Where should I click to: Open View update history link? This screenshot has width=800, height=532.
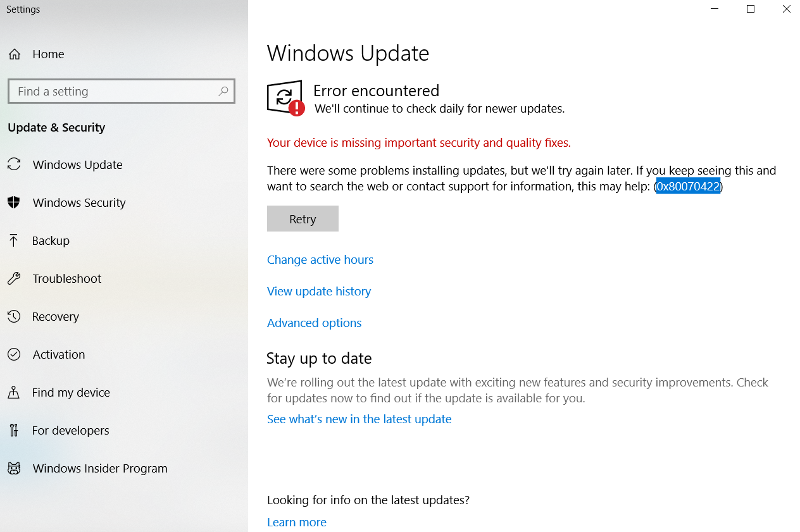[319, 292]
